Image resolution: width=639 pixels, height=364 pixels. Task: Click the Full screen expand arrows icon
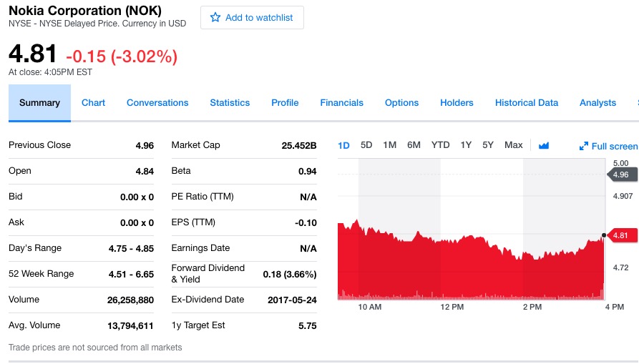pos(584,147)
